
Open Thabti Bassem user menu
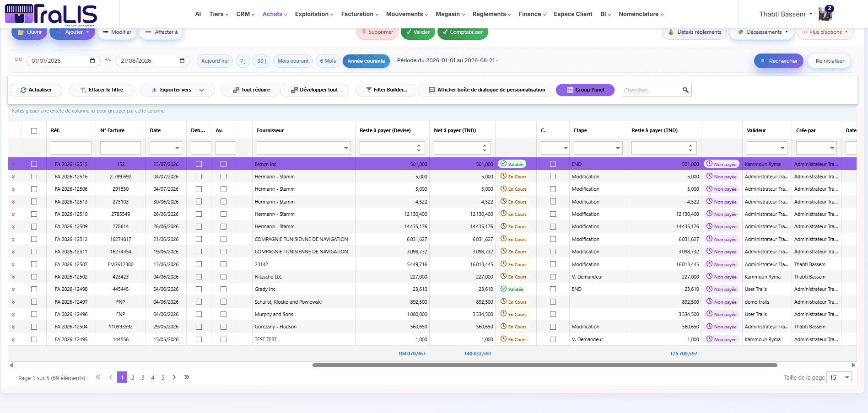(x=786, y=14)
